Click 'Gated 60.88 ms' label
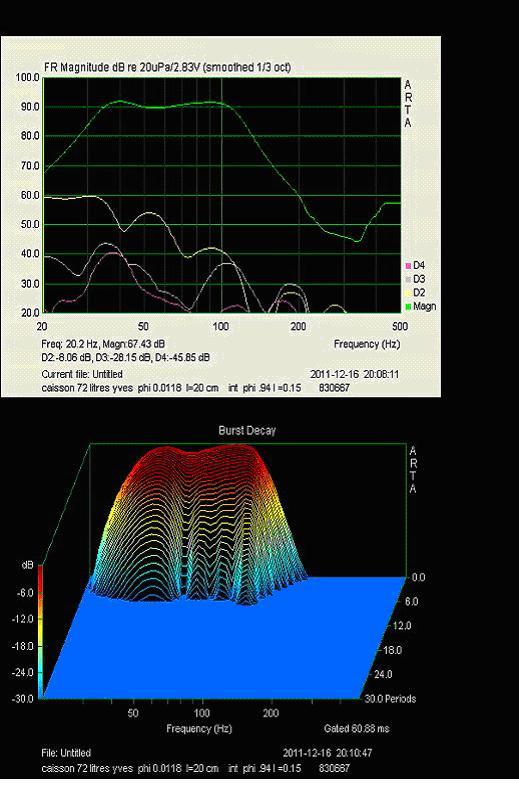 pos(356,728)
